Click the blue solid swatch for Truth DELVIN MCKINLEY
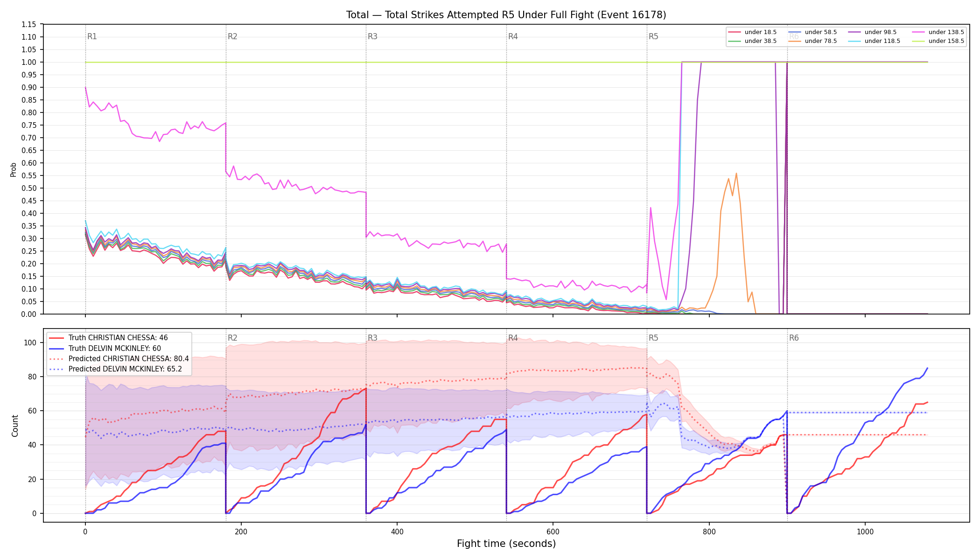The image size is (980, 560). 56,348
